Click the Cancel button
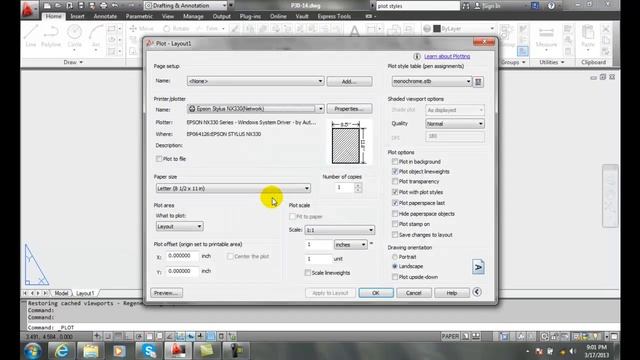 413,293
